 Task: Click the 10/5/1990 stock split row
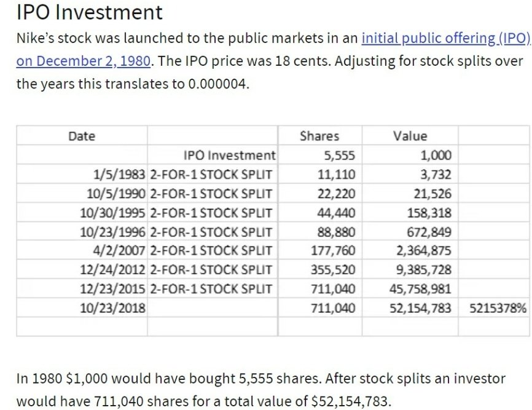(273, 194)
